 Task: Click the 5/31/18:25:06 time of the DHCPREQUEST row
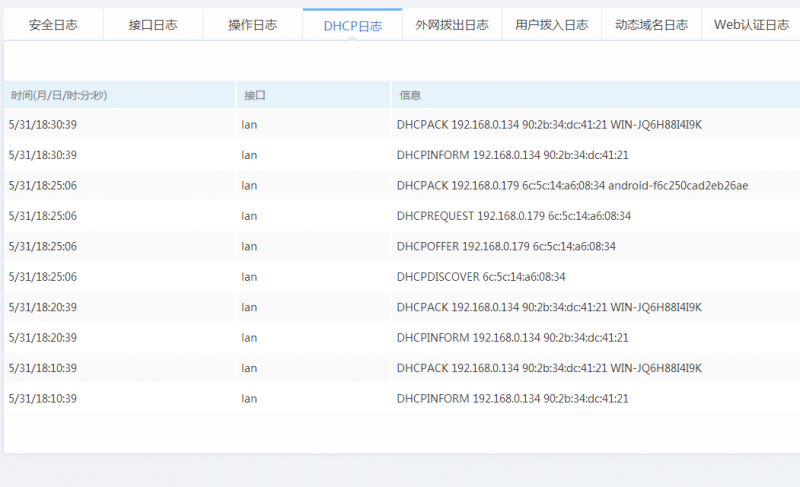click(x=42, y=216)
